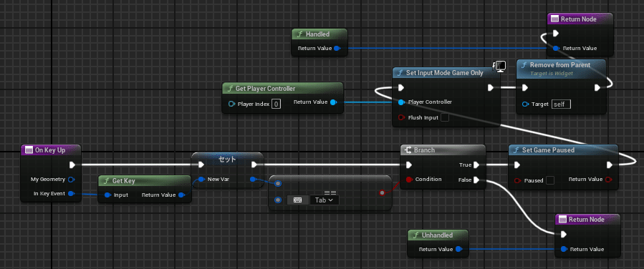Image resolution: width=644 pixels, height=269 pixels.
Task: Click Set Input Mode Game Only exec input pin
Action: point(401,88)
